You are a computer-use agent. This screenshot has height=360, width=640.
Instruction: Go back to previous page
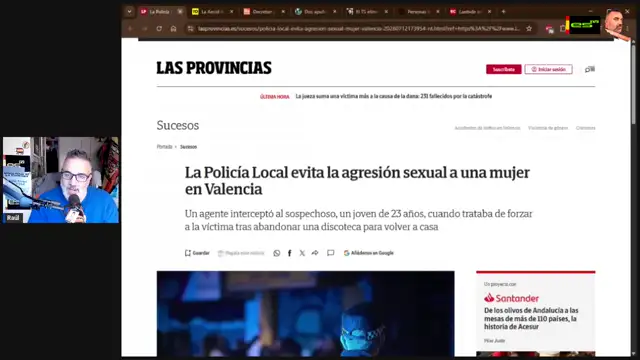(x=130, y=29)
